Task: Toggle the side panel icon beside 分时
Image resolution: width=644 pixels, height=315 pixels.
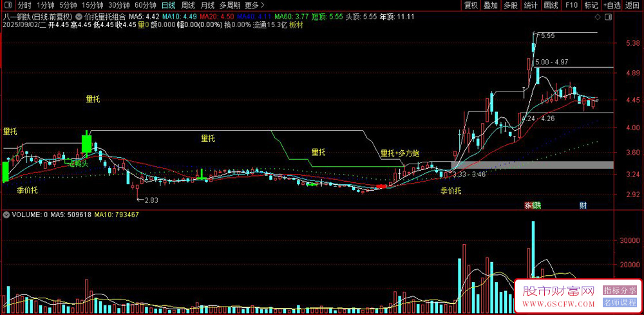Action: point(8,5)
